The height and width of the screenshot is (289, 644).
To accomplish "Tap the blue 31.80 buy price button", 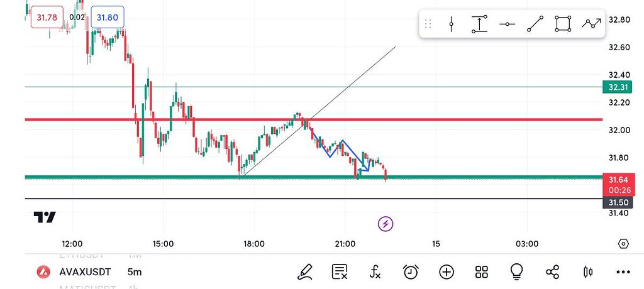I will [x=107, y=18].
